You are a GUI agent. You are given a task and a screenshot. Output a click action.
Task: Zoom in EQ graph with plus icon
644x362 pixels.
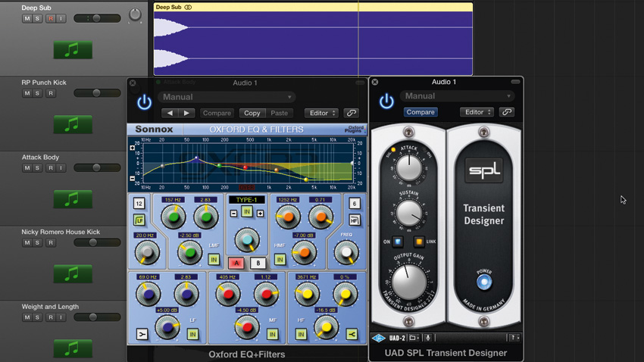point(133,148)
